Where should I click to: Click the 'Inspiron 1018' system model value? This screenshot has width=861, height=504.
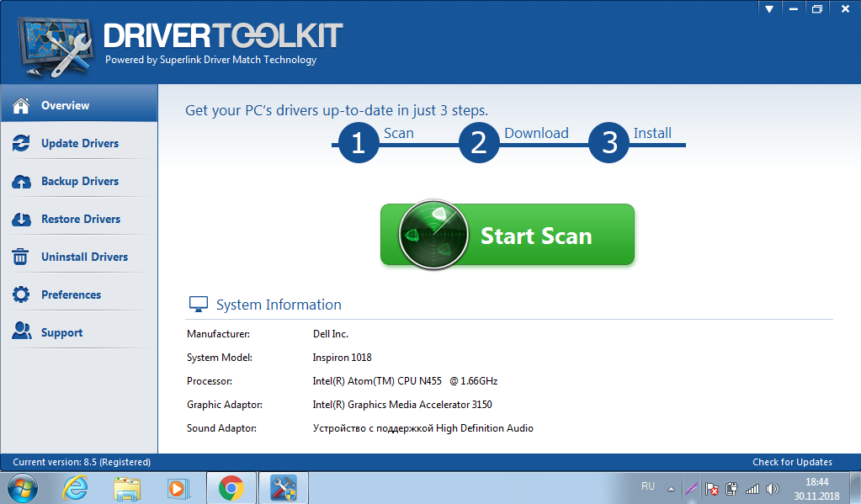[342, 358]
